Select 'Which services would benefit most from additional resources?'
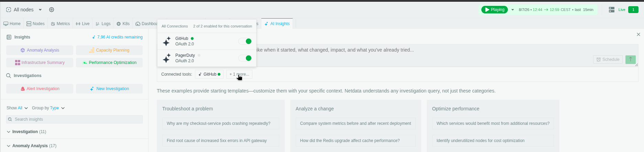The image size is (644, 152). coord(493,123)
